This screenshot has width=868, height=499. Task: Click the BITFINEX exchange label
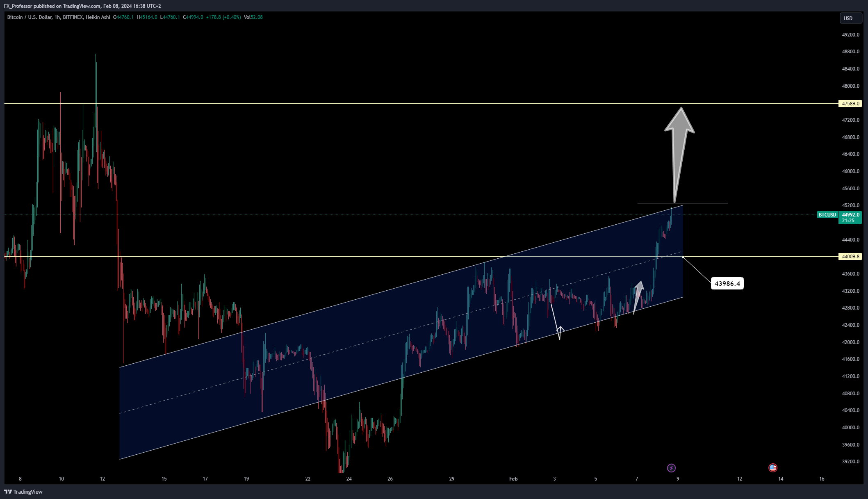pyautogui.click(x=73, y=17)
